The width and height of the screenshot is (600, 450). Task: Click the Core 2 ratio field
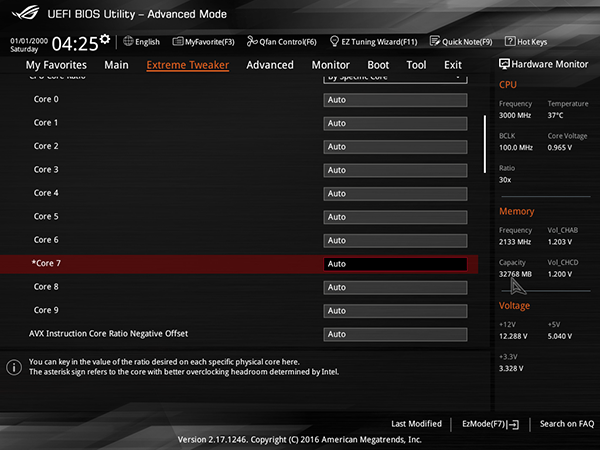(x=395, y=147)
